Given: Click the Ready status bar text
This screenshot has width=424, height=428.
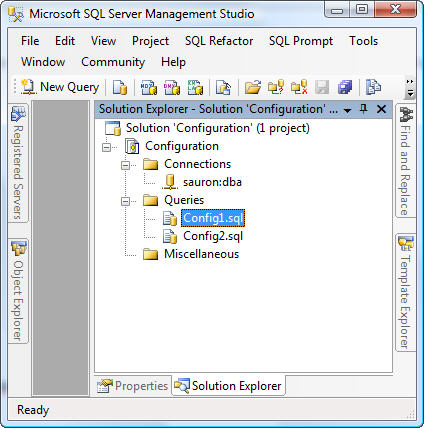Looking at the screenshot, I should point(33,410).
